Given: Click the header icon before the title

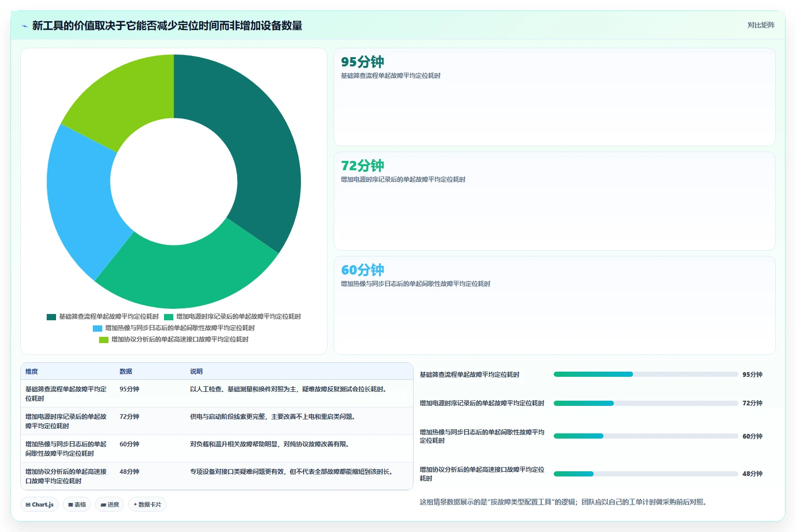Looking at the screenshot, I should [x=24, y=26].
